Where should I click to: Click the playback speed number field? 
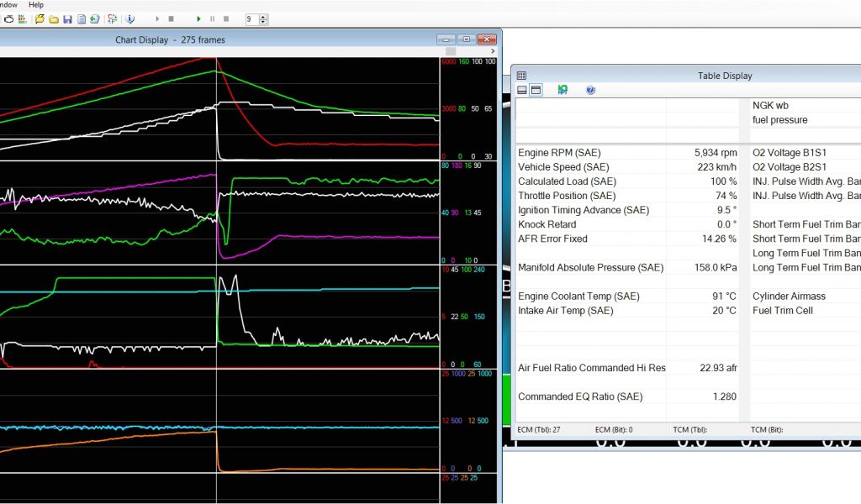click(251, 18)
